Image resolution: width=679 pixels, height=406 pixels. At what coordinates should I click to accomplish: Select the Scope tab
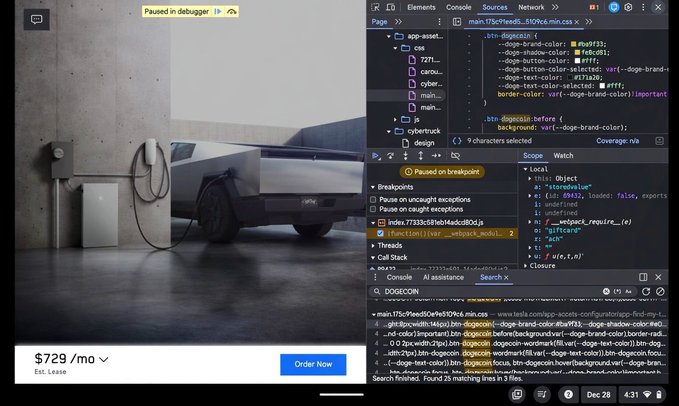click(x=533, y=156)
